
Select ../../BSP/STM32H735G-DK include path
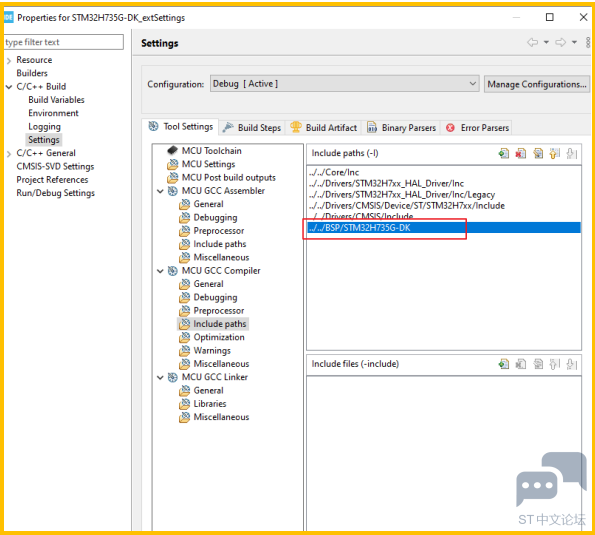click(x=444, y=228)
